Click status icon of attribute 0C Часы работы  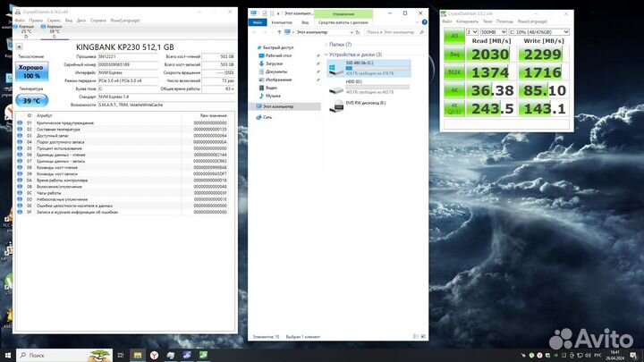[20, 193]
